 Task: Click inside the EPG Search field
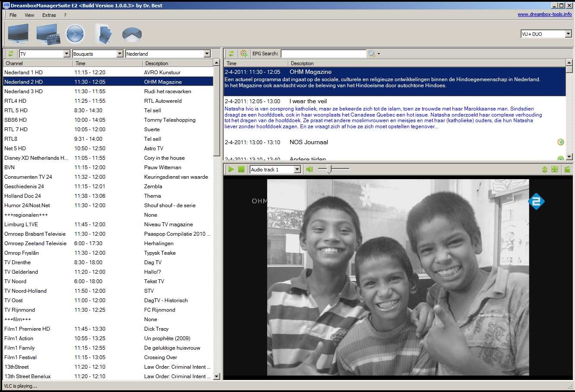click(x=323, y=54)
